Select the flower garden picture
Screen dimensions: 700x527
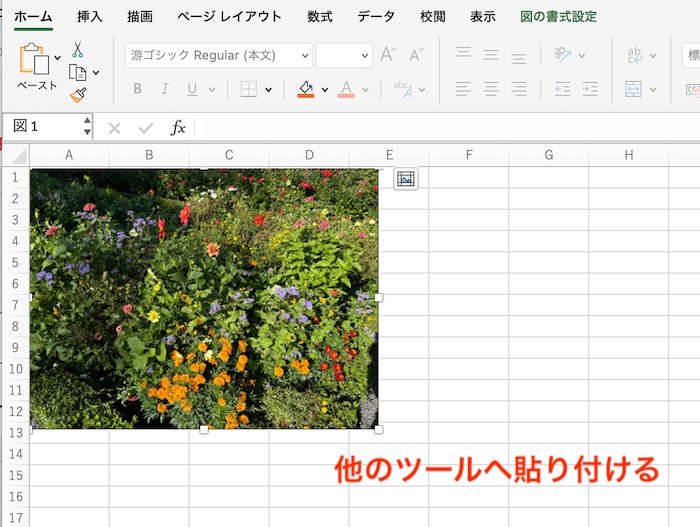coord(204,299)
